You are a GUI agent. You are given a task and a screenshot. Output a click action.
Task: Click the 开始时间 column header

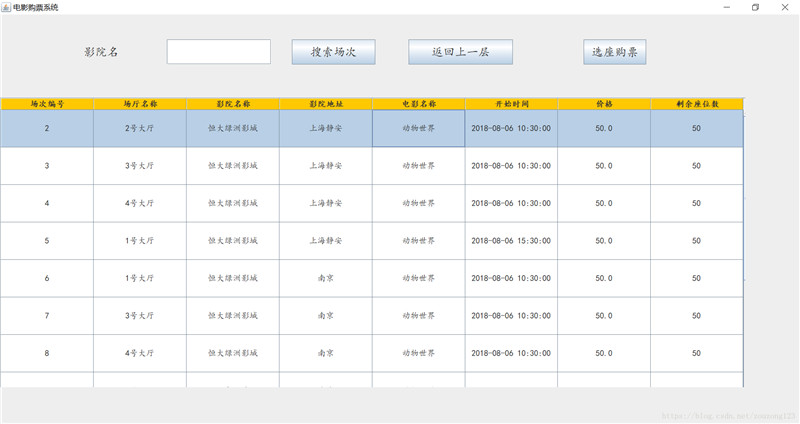click(511, 104)
